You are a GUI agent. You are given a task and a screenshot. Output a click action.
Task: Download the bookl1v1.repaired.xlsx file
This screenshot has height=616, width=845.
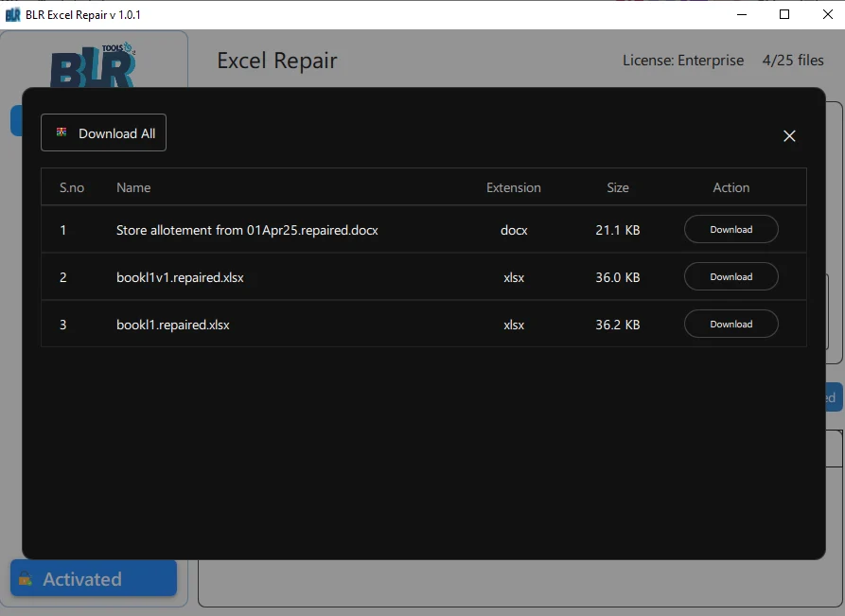pos(731,276)
